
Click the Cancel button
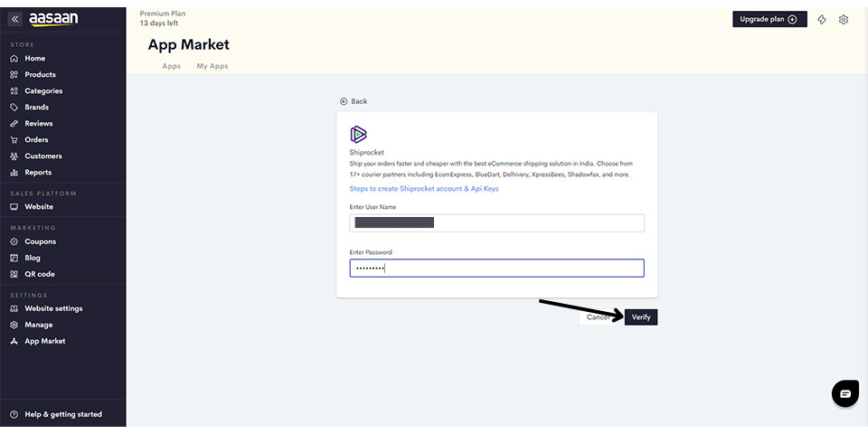(x=598, y=317)
